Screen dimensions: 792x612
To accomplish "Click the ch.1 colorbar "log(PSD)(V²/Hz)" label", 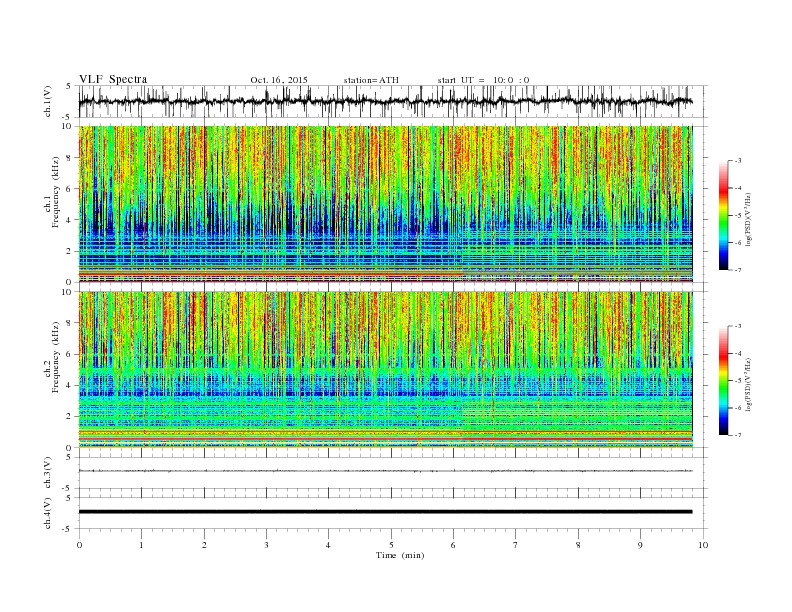I will [x=749, y=220].
